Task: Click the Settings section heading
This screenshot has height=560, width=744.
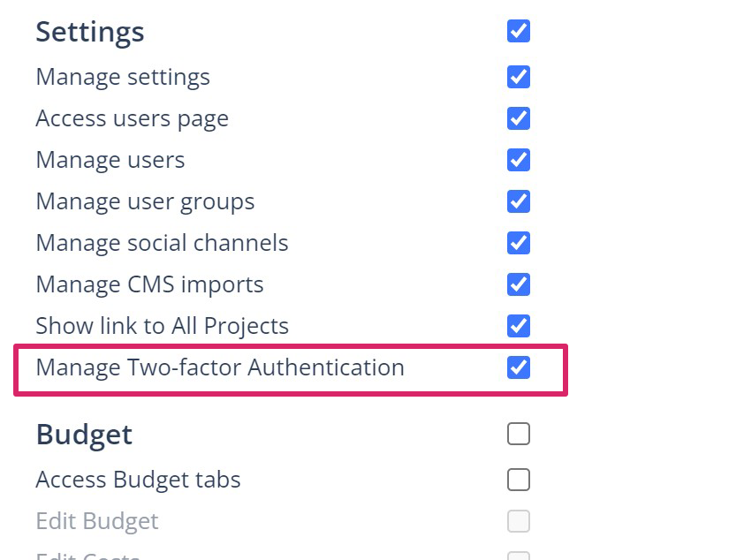Action: pos(89,32)
